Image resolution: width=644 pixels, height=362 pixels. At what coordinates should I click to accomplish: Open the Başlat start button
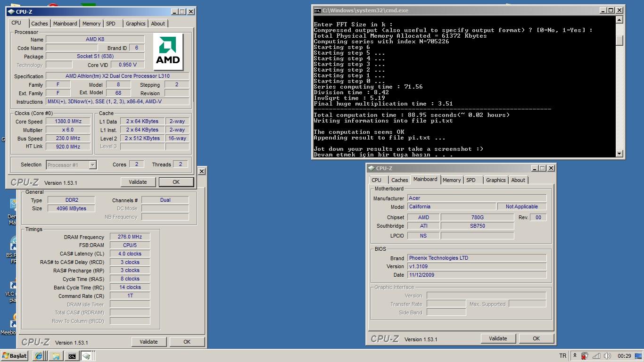[x=15, y=356]
